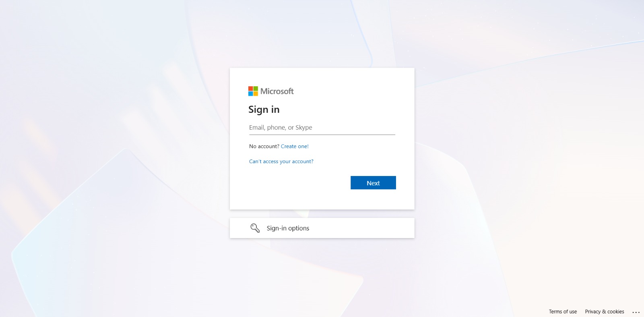Click the Create one! link
This screenshot has width=644, height=317.
(295, 146)
